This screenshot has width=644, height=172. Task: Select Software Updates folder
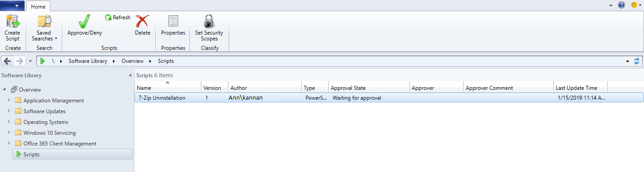pyautogui.click(x=44, y=111)
